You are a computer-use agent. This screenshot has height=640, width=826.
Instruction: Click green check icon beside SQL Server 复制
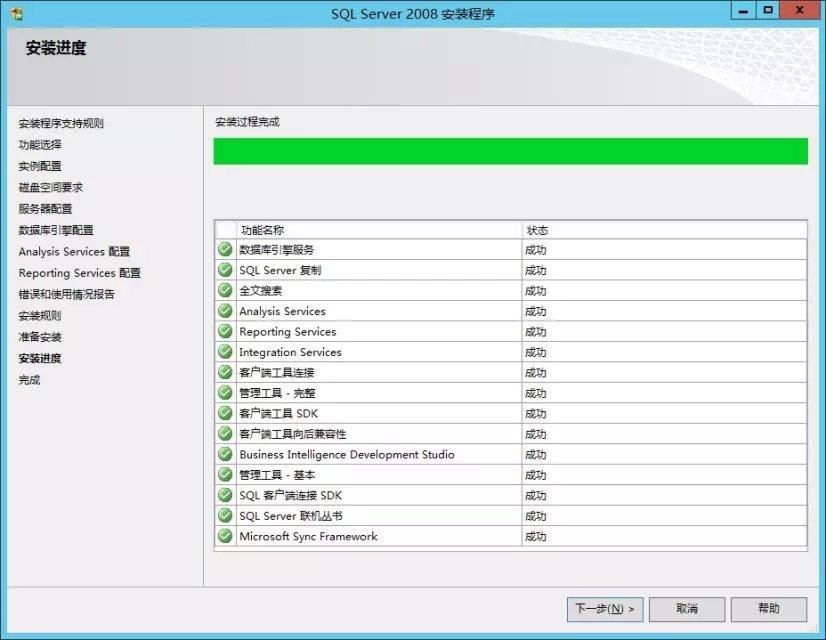225,270
